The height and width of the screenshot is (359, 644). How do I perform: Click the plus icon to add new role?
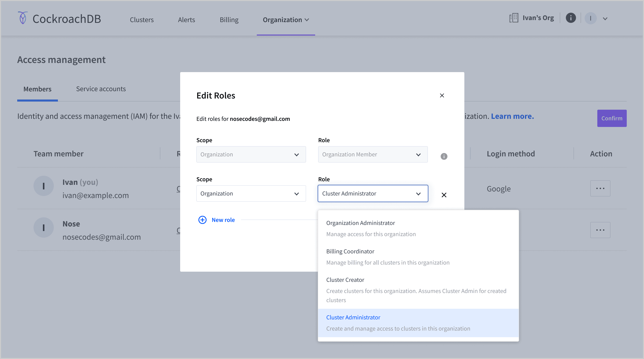click(202, 220)
